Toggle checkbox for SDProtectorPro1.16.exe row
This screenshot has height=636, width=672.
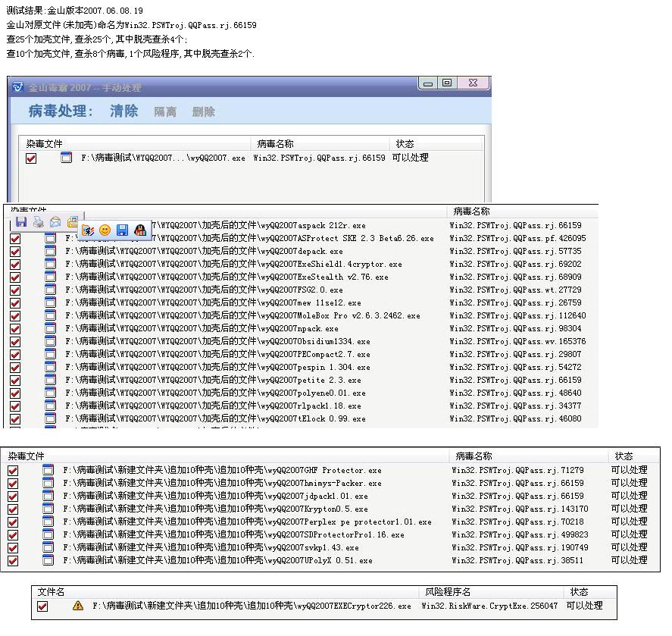(13, 535)
